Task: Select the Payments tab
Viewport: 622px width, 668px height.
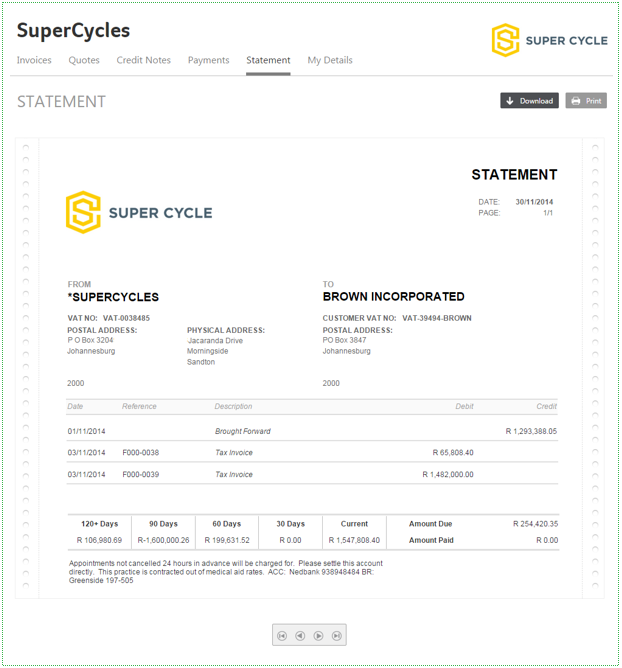Action: tap(209, 60)
